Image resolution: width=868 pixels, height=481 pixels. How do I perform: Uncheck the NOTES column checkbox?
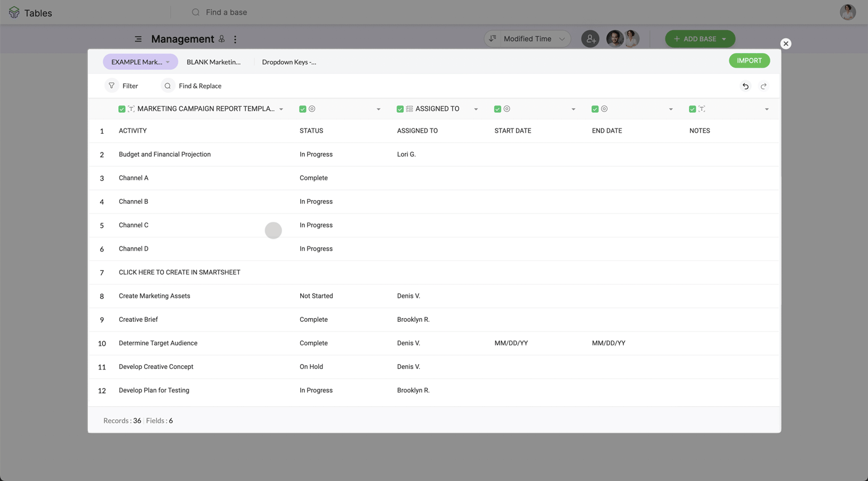click(693, 109)
